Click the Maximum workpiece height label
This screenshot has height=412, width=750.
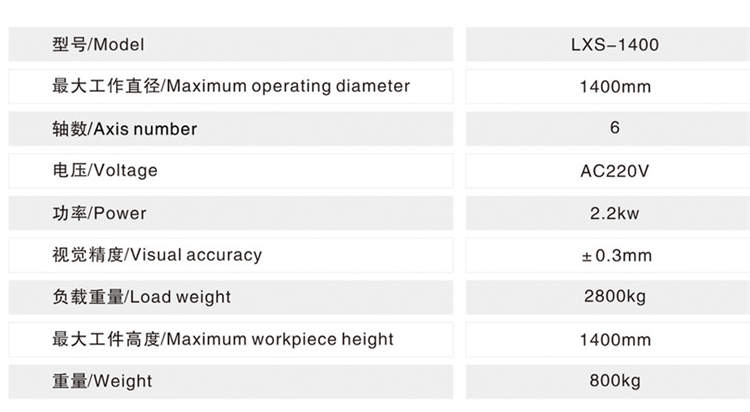click(223, 339)
